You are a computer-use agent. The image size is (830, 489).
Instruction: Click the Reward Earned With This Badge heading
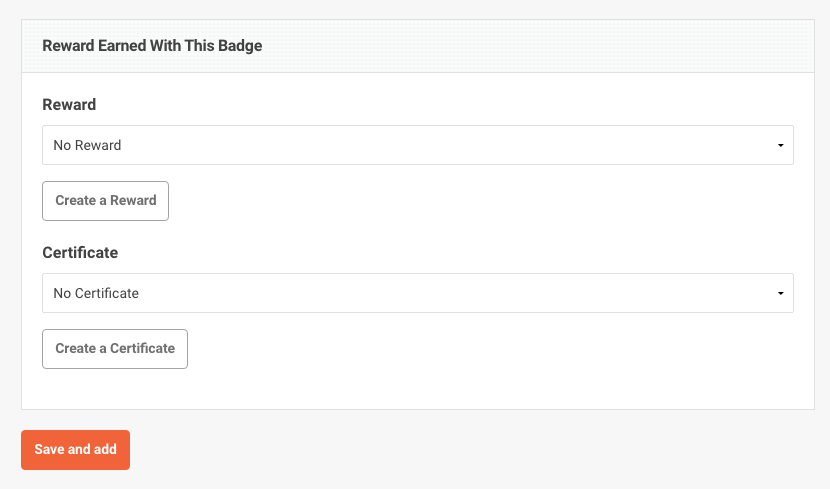152,46
